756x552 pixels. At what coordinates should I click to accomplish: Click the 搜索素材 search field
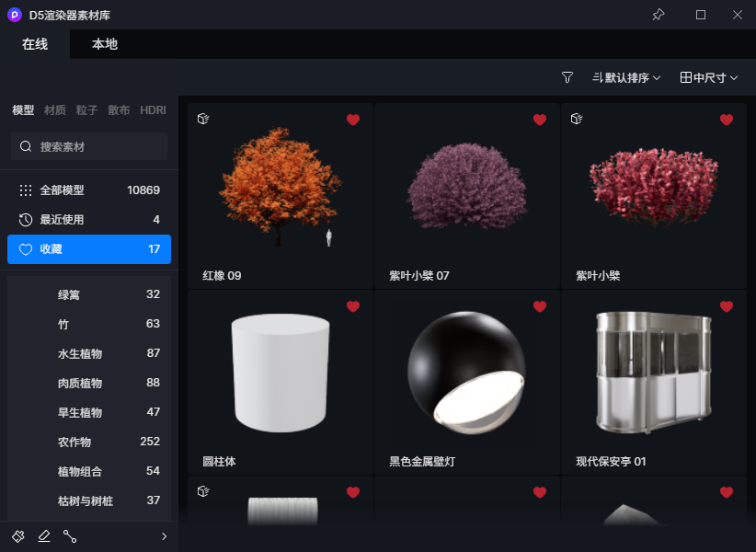click(x=89, y=146)
